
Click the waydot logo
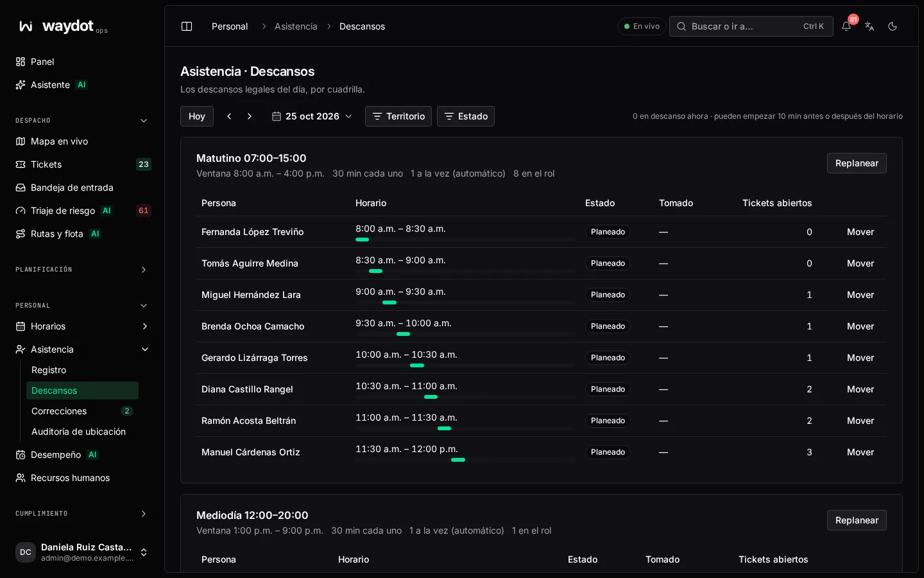click(x=63, y=26)
